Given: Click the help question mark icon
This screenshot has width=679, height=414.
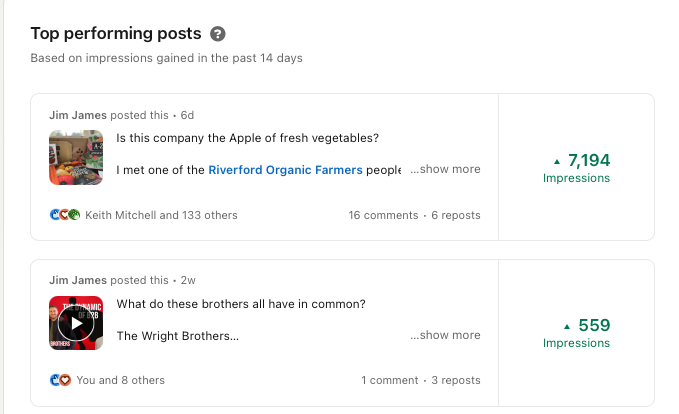Looking at the screenshot, I should (x=219, y=34).
